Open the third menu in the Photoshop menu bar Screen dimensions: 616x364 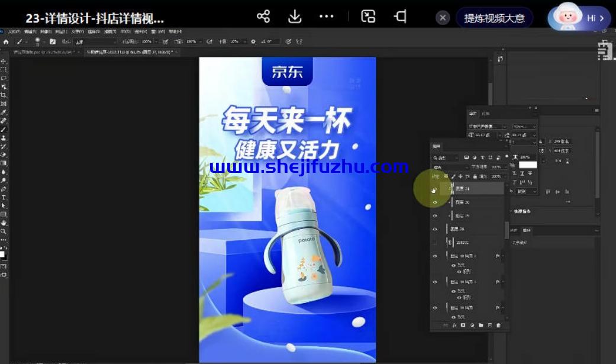(46, 31)
